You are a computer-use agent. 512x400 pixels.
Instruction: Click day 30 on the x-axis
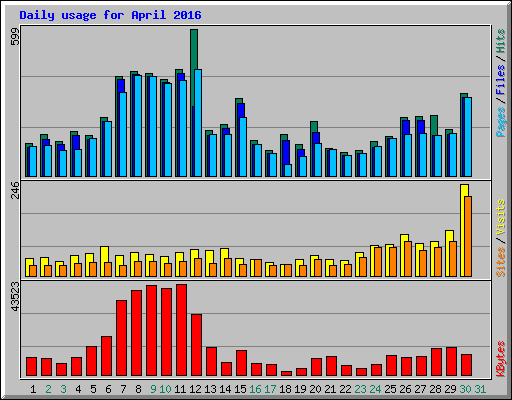click(465, 389)
